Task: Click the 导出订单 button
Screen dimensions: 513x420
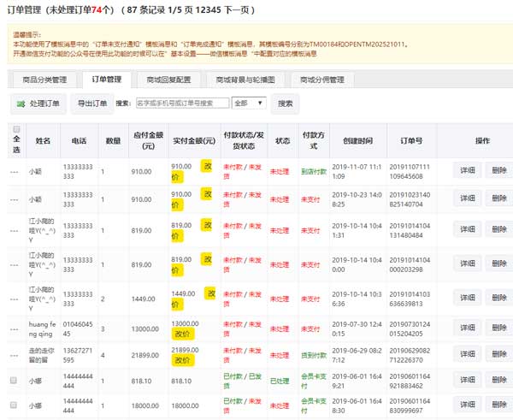Action: click(x=92, y=104)
